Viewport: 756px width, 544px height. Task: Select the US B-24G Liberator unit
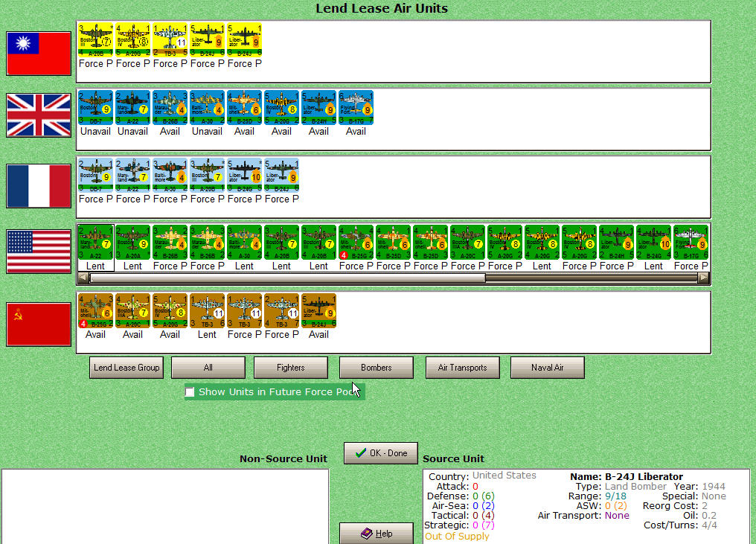(653, 243)
